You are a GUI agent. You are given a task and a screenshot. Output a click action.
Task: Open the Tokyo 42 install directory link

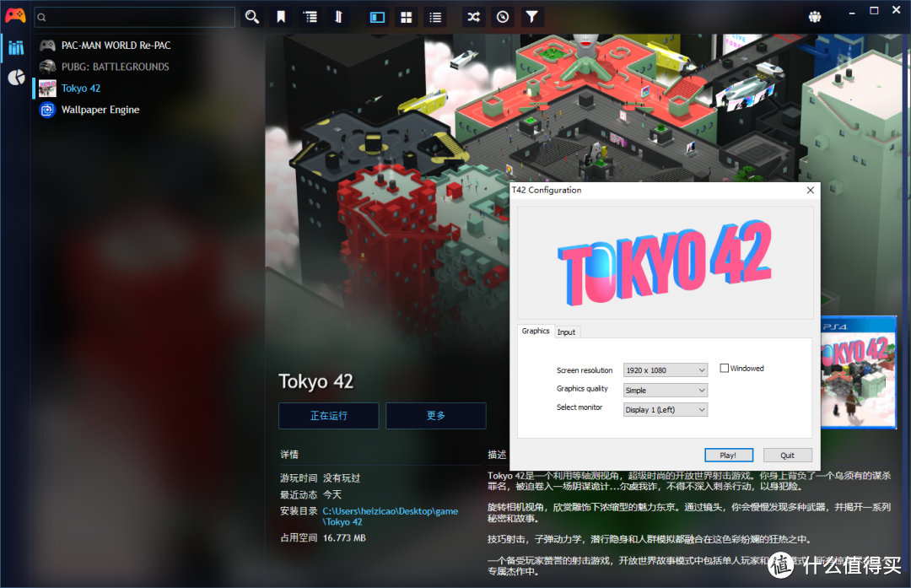tap(390, 516)
